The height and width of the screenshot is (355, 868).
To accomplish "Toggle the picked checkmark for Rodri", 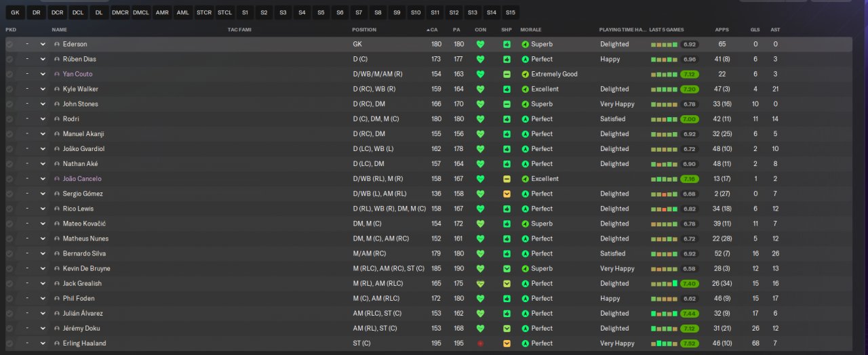I will [9, 119].
